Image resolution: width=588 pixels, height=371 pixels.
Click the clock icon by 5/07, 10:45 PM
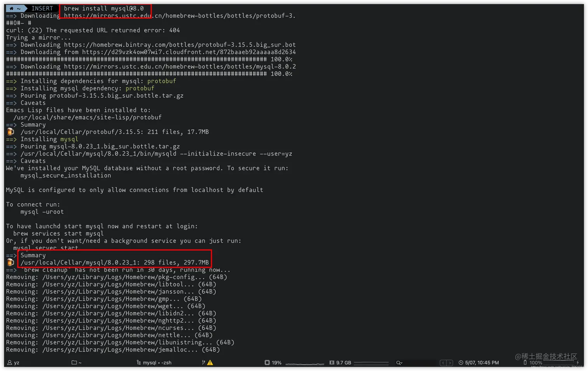tap(461, 362)
